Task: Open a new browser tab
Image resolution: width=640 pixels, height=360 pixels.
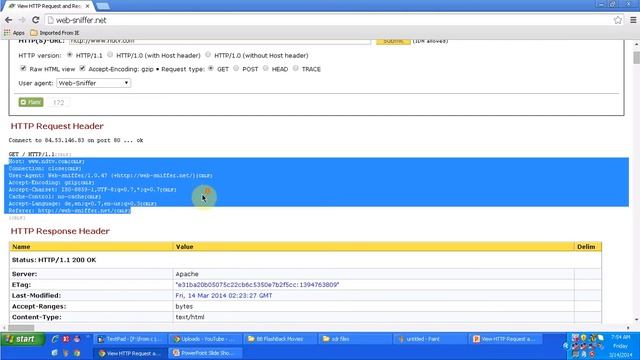Action: tap(102, 6)
